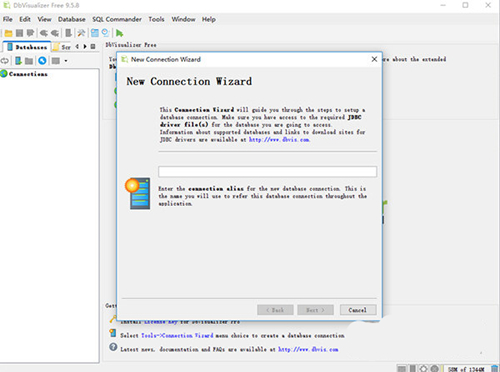Click the connection alias input field

pos(267,172)
